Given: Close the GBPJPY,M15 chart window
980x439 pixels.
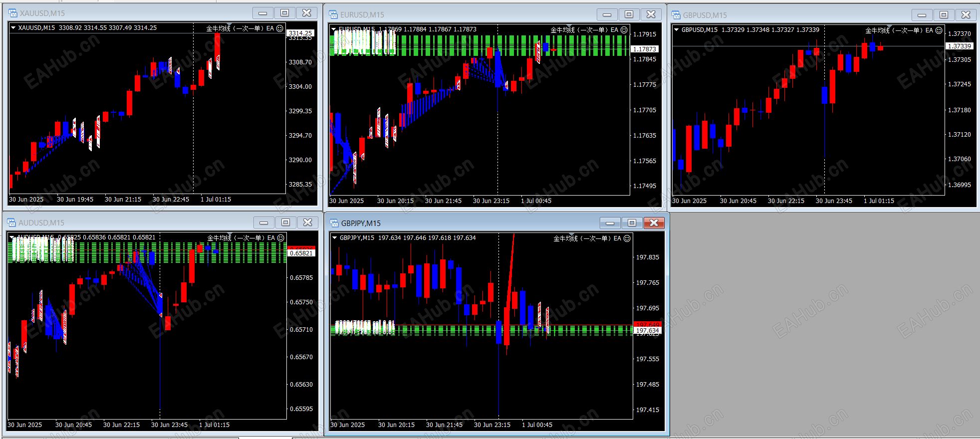Looking at the screenshot, I should coord(654,223).
